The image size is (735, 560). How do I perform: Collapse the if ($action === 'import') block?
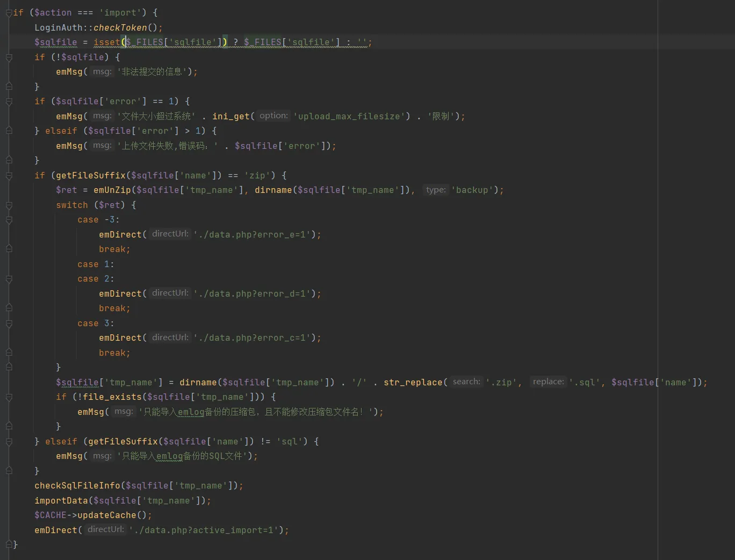(9, 13)
